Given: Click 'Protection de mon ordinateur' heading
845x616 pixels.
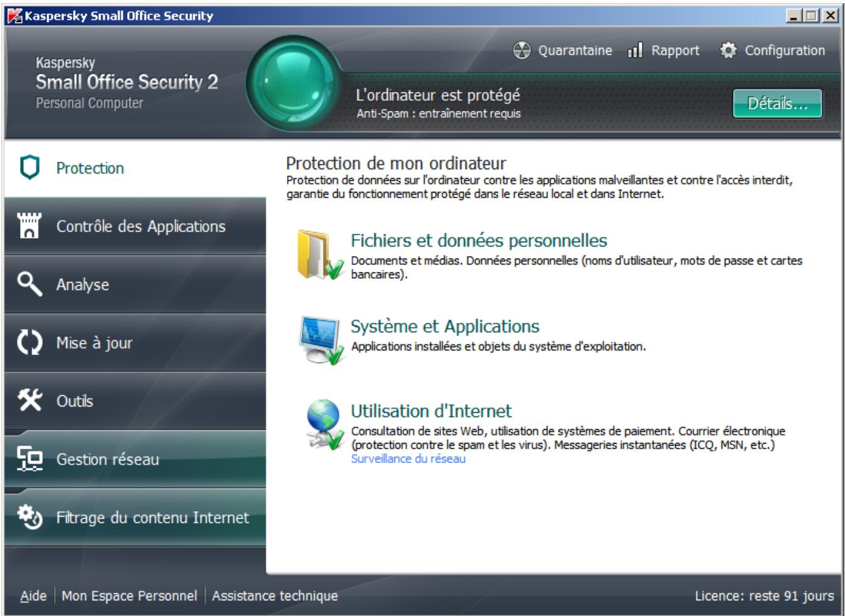Looking at the screenshot, I should pyautogui.click(x=396, y=164).
